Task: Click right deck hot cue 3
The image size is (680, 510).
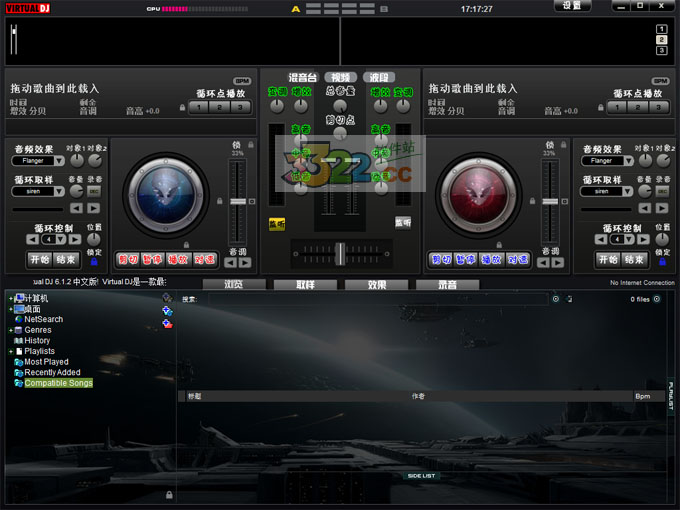Action: (658, 107)
